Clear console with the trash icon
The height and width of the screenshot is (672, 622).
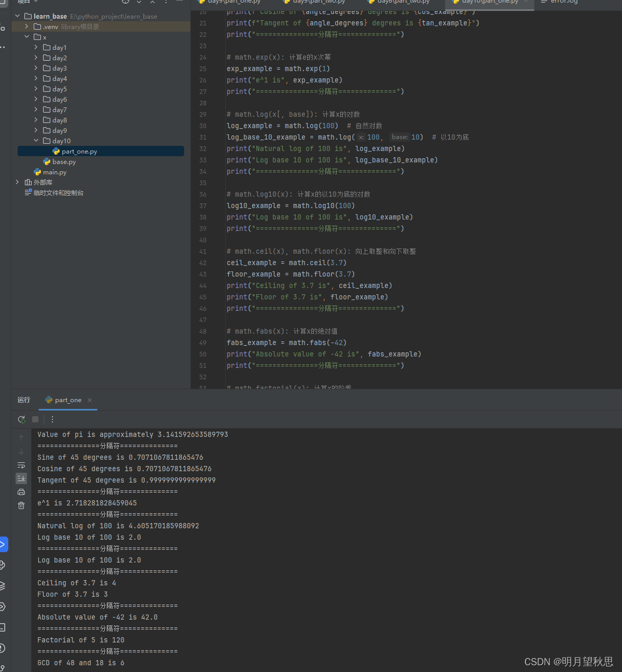(x=21, y=505)
